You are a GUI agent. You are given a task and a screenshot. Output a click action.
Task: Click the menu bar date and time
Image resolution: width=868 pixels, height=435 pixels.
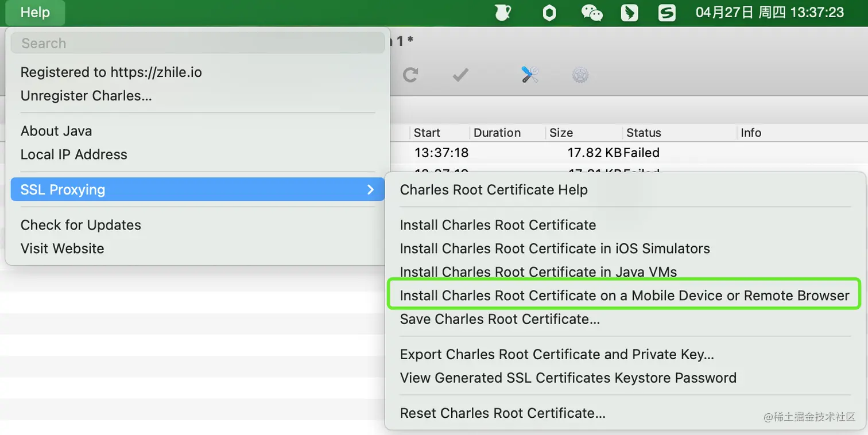click(770, 12)
